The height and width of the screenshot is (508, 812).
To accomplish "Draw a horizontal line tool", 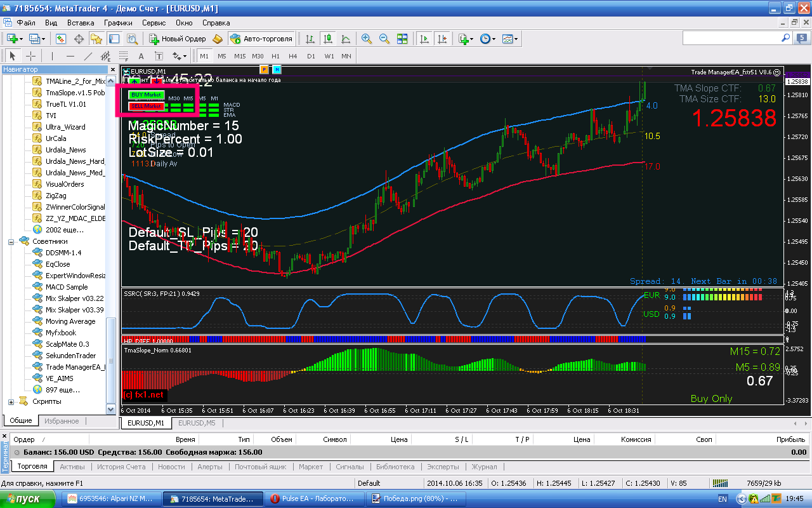I will (70, 56).
